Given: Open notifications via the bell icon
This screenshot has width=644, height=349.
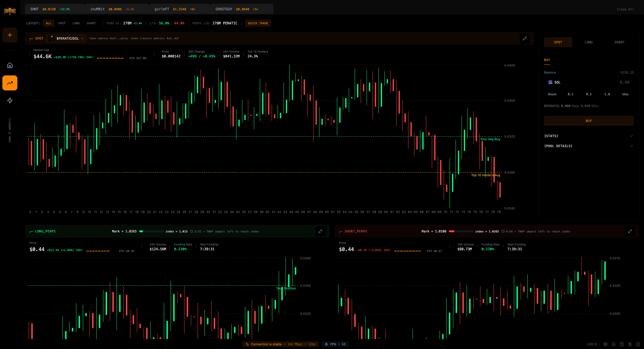Looking at the screenshot, I should coord(614,344).
